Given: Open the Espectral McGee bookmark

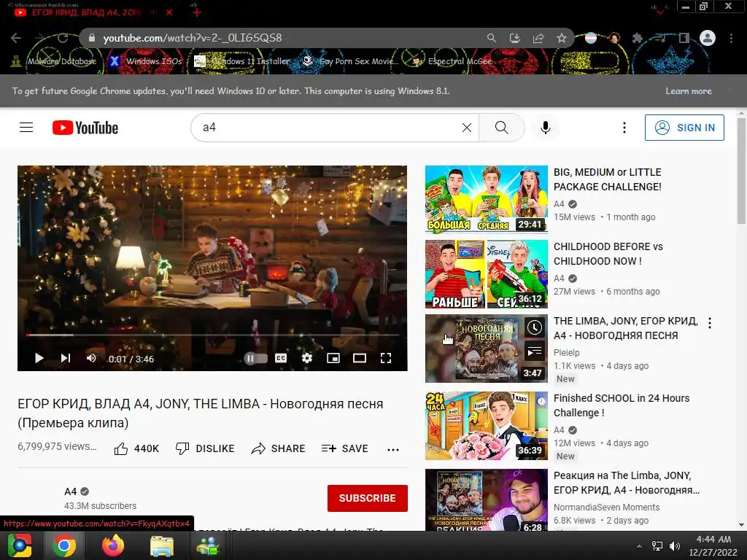Looking at the screenshot, I should pyautogui.click(x=452, y=61).
